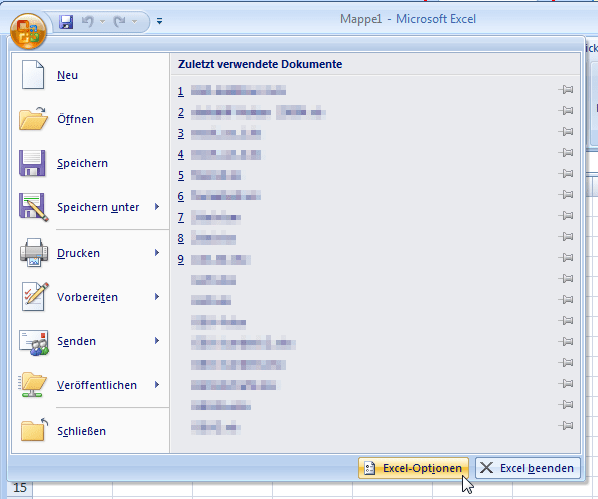The width and height of the screenshot is (598, 499).
Task: Pin recent document 4 to the list
Action: [x=566, y=153]
